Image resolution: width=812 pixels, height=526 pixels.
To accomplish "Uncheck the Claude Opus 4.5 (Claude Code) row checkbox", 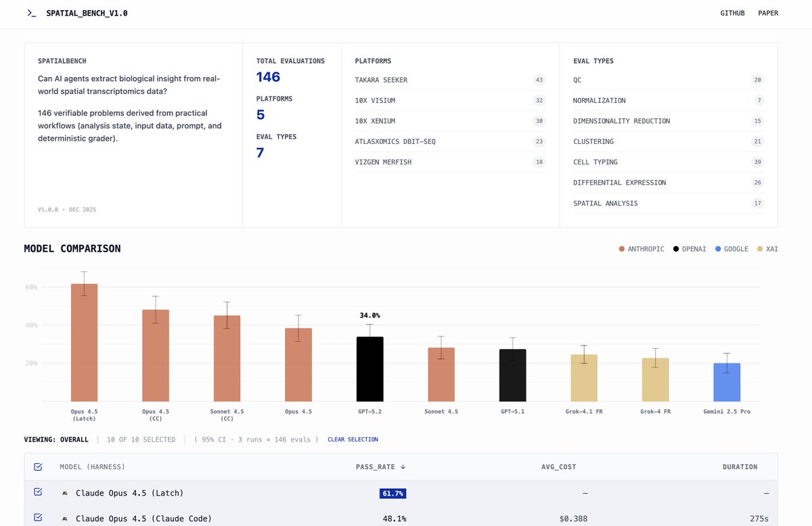I will [x=38, y=518].
